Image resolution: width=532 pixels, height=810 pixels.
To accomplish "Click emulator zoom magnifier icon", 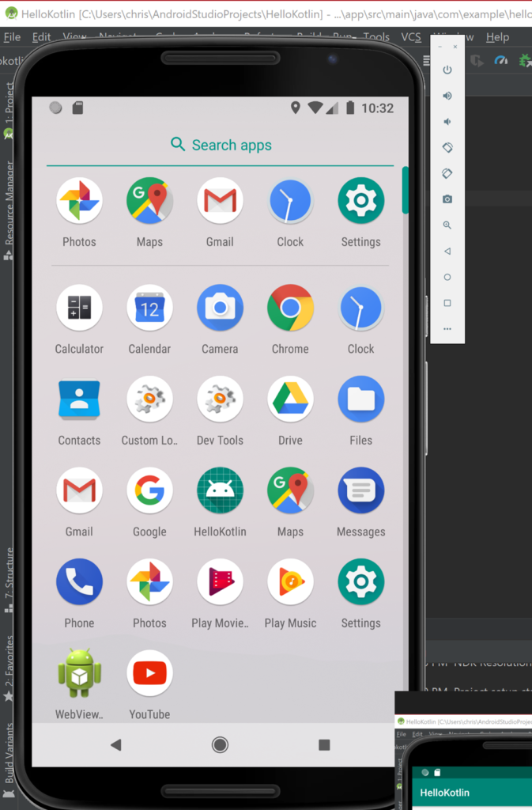I will pos(447,225).
